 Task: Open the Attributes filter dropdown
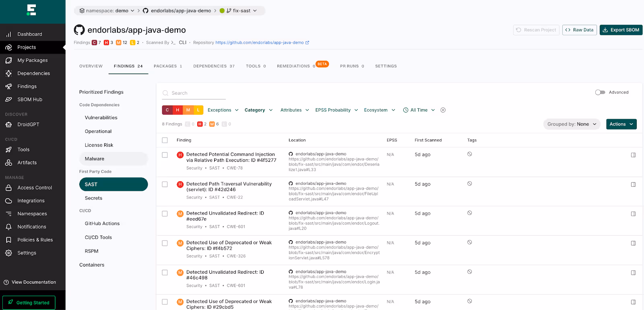click(x=295, y=110)
